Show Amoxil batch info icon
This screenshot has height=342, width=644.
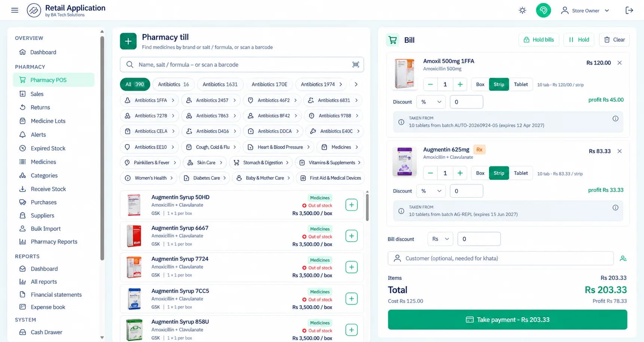[615, 119]
